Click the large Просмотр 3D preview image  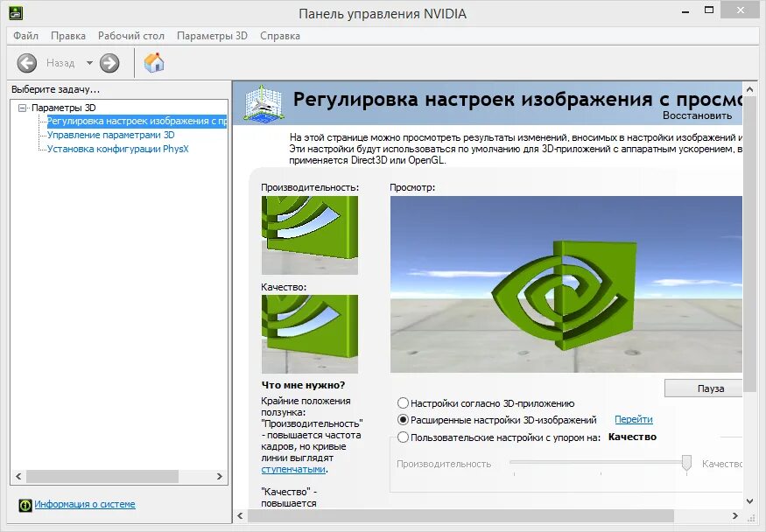(x=566, y=284)
